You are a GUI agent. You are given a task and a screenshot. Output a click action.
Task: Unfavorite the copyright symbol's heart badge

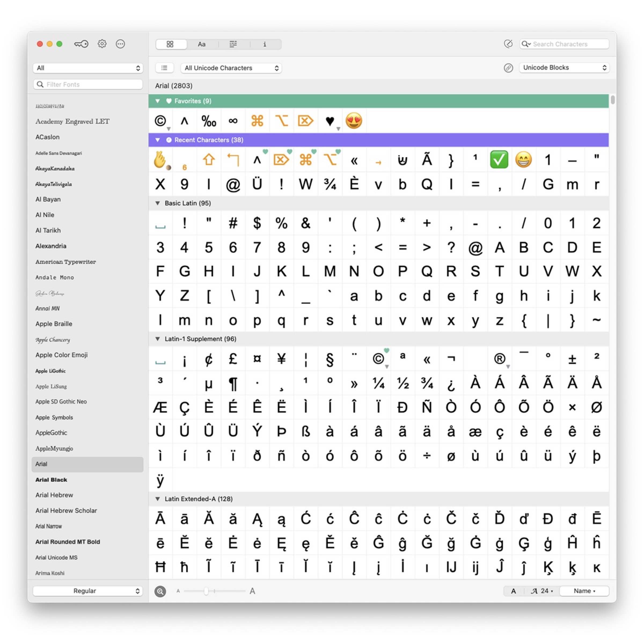[387, 351]
